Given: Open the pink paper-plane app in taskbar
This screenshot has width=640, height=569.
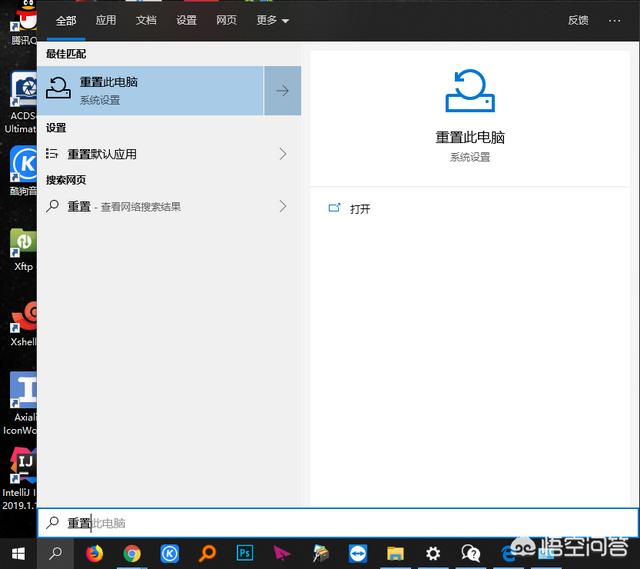Looking at the screenshot, I should pos(282,554).
